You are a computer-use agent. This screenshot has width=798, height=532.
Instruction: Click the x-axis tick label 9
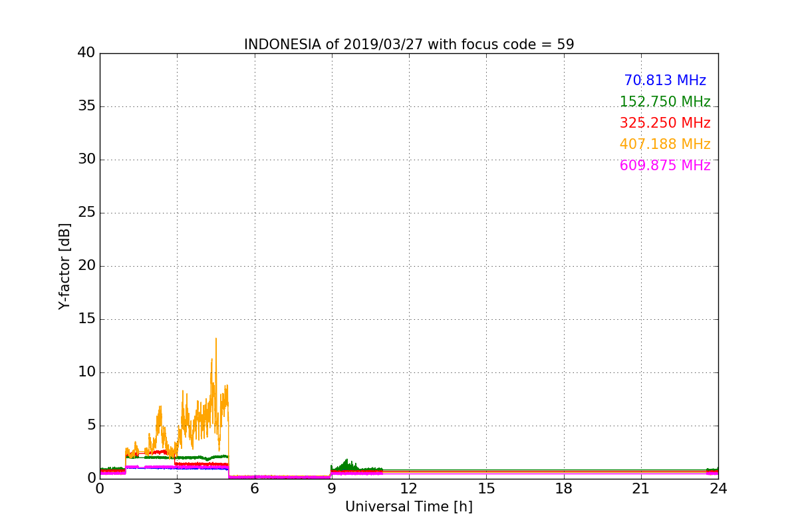(332, 489)
